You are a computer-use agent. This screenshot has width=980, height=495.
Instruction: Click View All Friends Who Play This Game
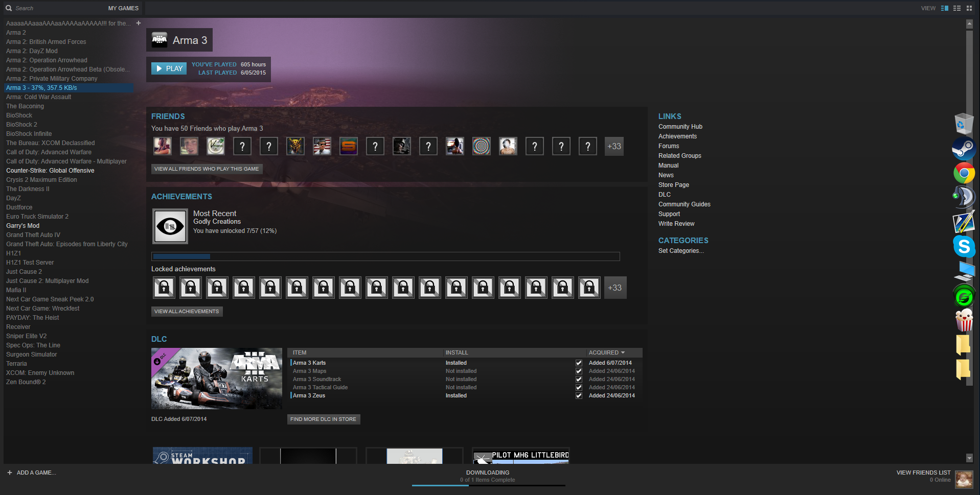tap(207, 169)
